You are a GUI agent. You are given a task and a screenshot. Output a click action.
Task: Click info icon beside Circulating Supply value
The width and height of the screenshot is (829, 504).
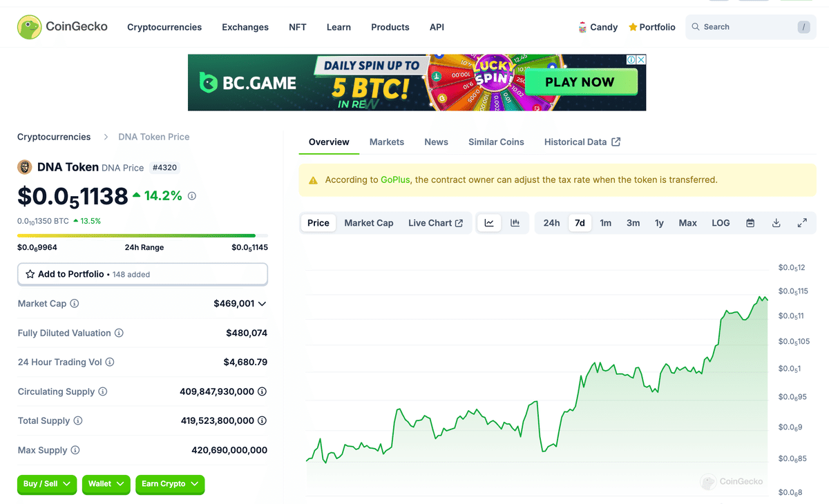pos(263,391)
